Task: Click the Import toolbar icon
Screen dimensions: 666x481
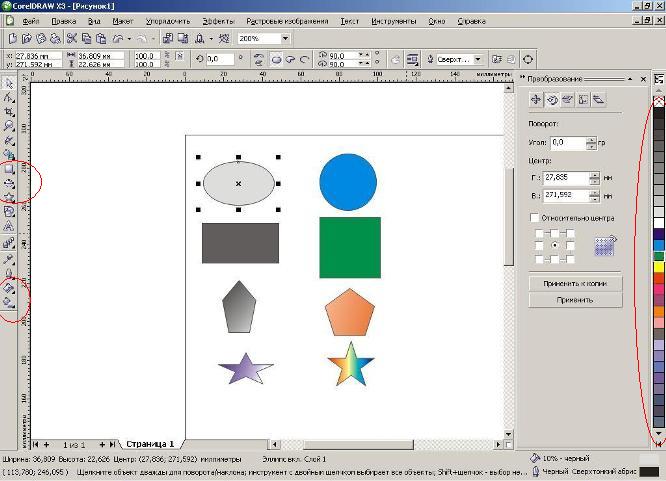Action: click(168, 38)
